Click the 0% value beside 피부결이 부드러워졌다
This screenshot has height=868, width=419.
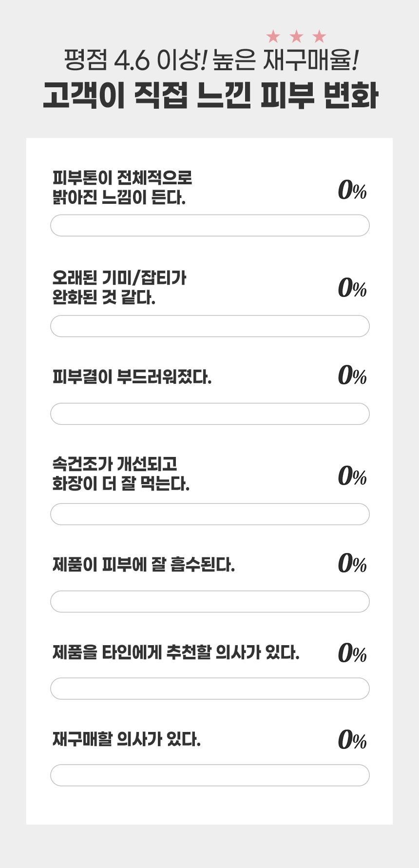click(x=352, y=375)
